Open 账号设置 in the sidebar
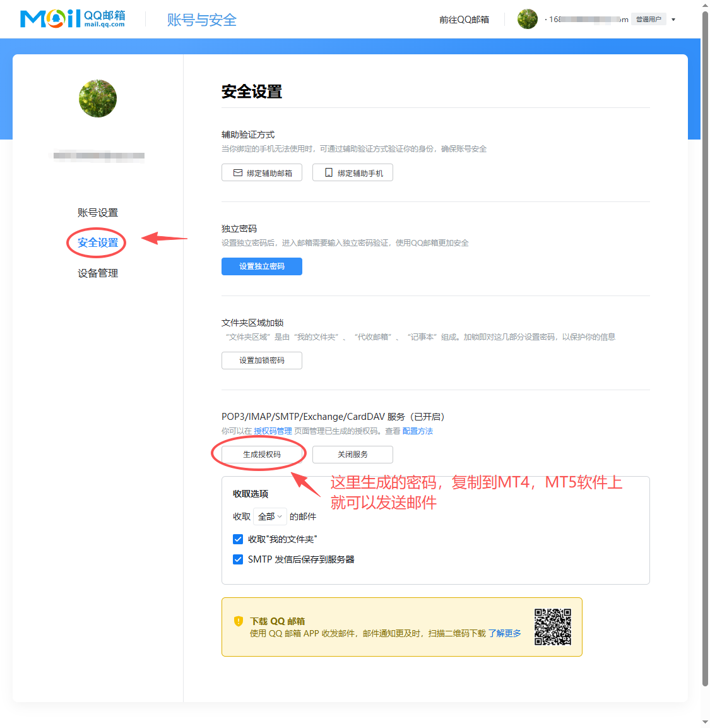Screen dimensions: 710x728 coord(98,213)
